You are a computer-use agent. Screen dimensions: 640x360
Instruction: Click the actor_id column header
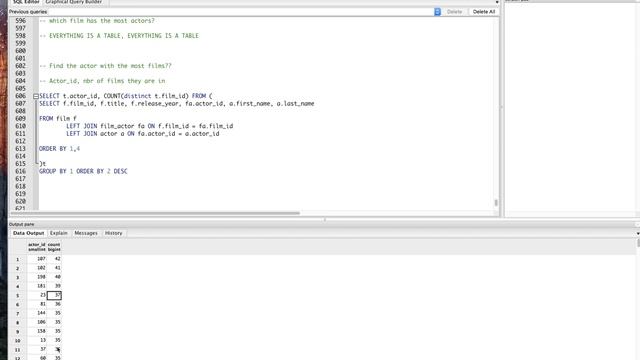point(37,247)
